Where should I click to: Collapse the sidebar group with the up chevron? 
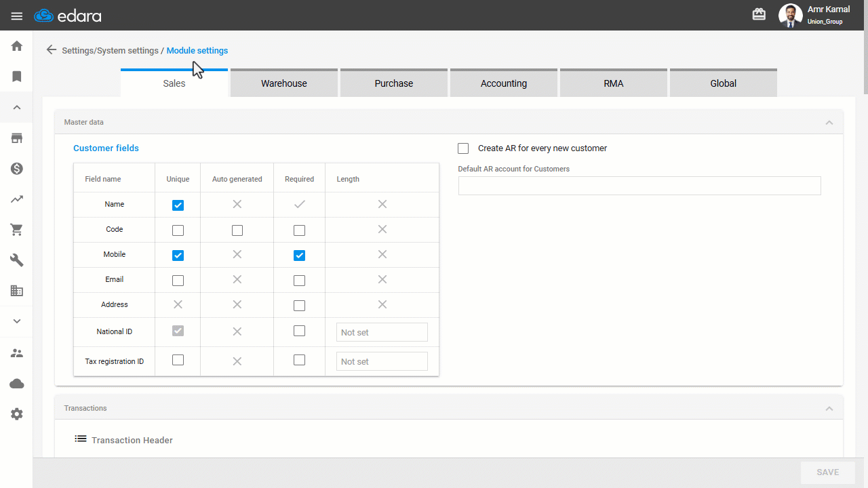coord(17,107)
